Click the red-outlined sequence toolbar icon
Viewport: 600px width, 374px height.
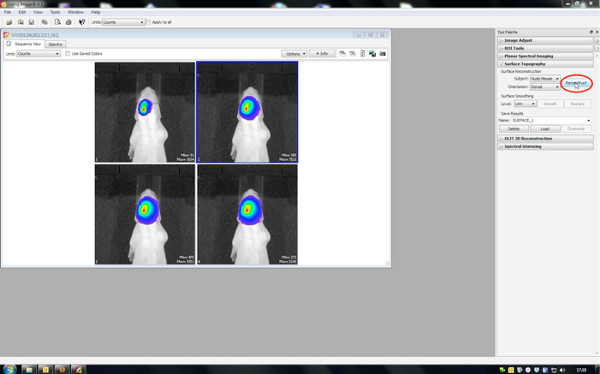click(362, 54)
